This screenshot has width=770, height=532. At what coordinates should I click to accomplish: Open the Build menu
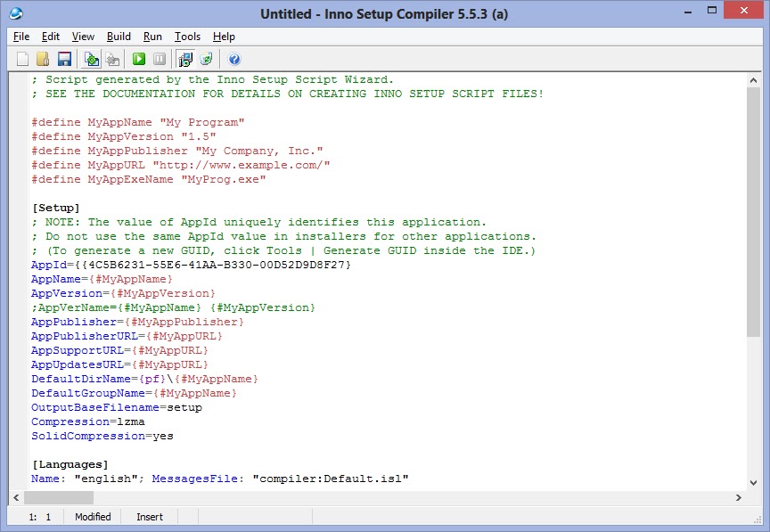click(118, 37)
